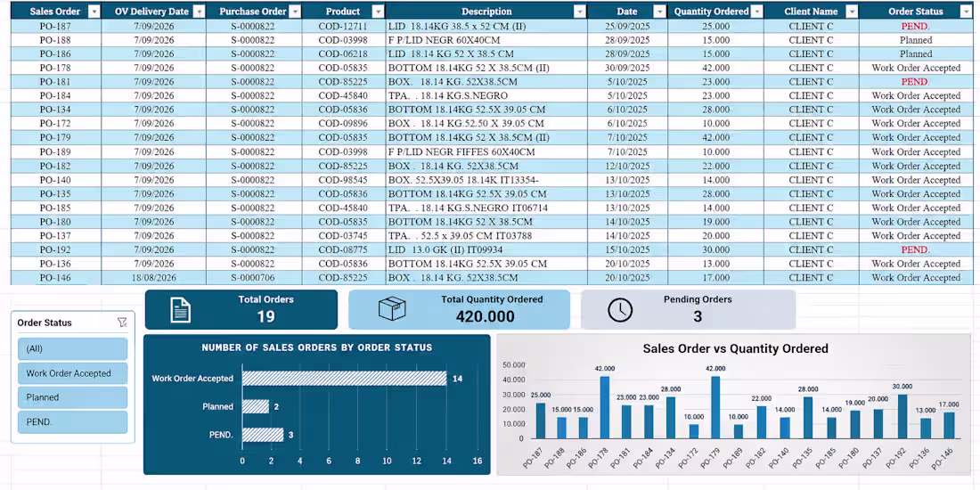Click the Order Status slicer title
Image resolution: width=980 pixels, height=490 pixels.
click(x=45, y=323)
